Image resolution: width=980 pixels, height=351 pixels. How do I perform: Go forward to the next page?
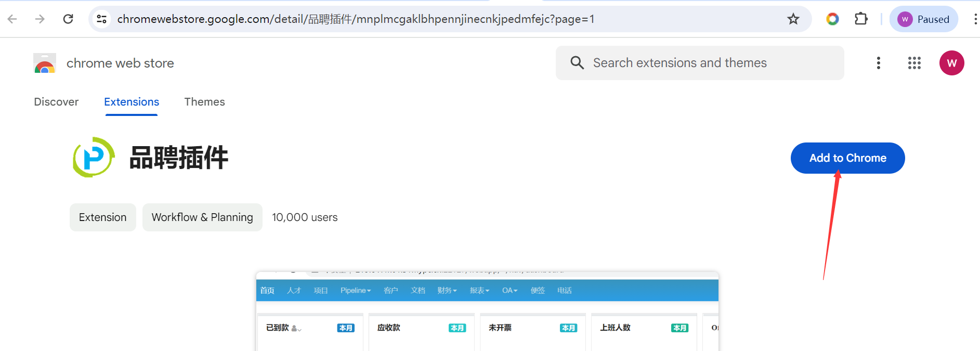tap(40, 19)
